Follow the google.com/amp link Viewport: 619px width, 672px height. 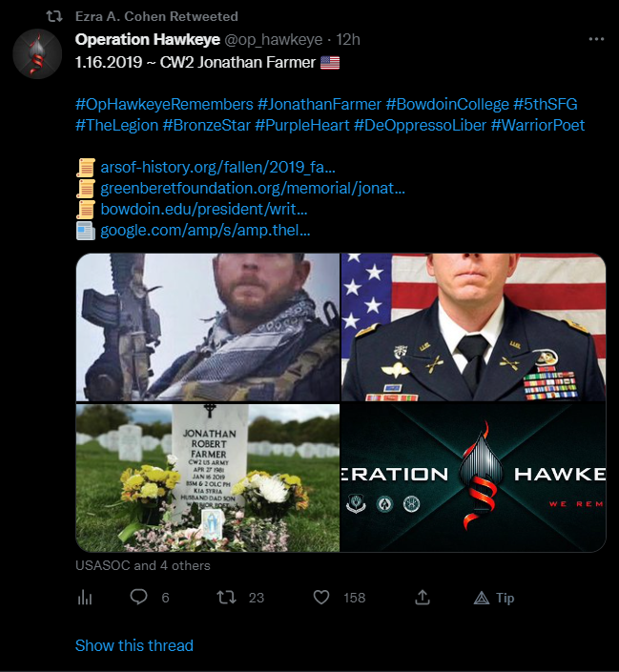click(205, 230)
